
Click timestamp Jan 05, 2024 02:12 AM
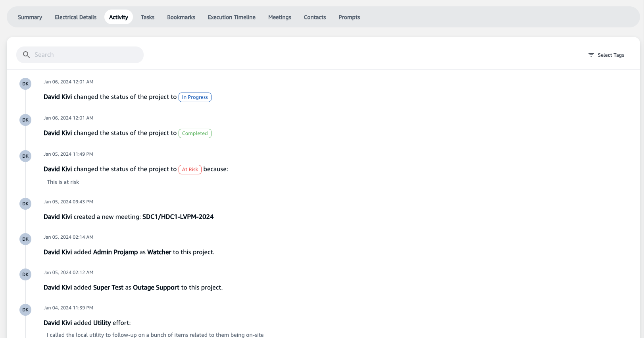[x=68, y=272]
